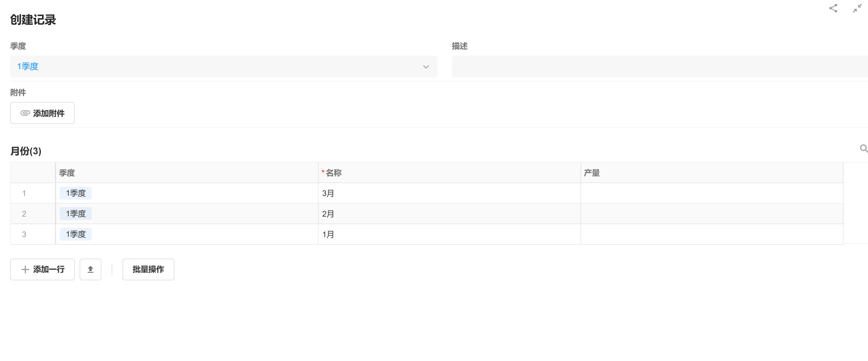Open 批量操作 batch actions button
Screen dimensions: 868x361
tap(148, 269)
